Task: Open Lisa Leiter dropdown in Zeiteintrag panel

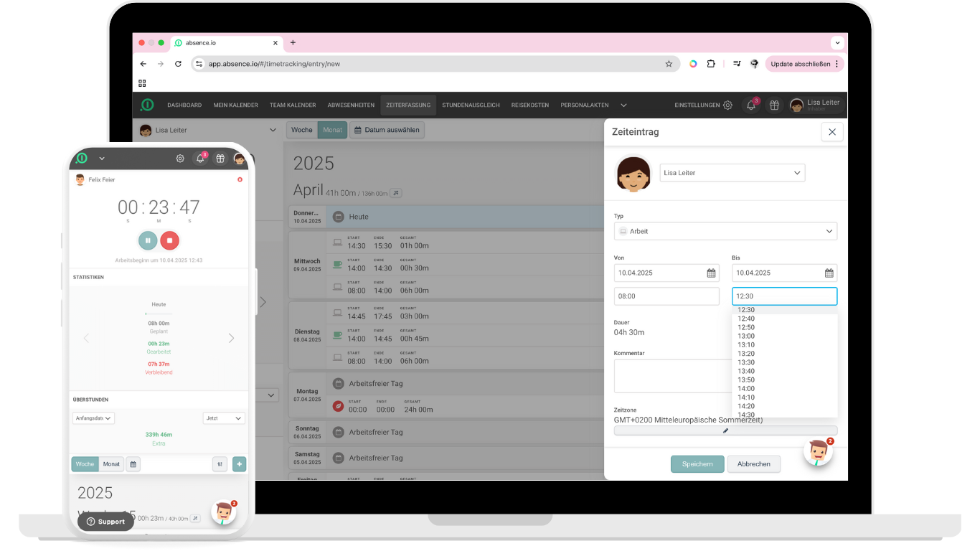Action: click(732, 173)
